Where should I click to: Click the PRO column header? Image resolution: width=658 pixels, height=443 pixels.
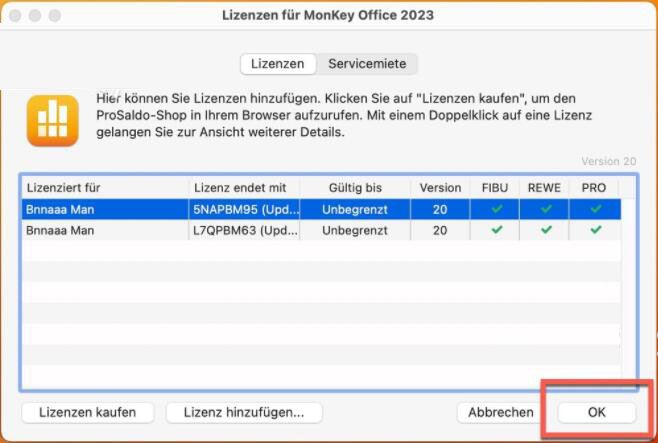pyautogui.click(x=594, y=188)
